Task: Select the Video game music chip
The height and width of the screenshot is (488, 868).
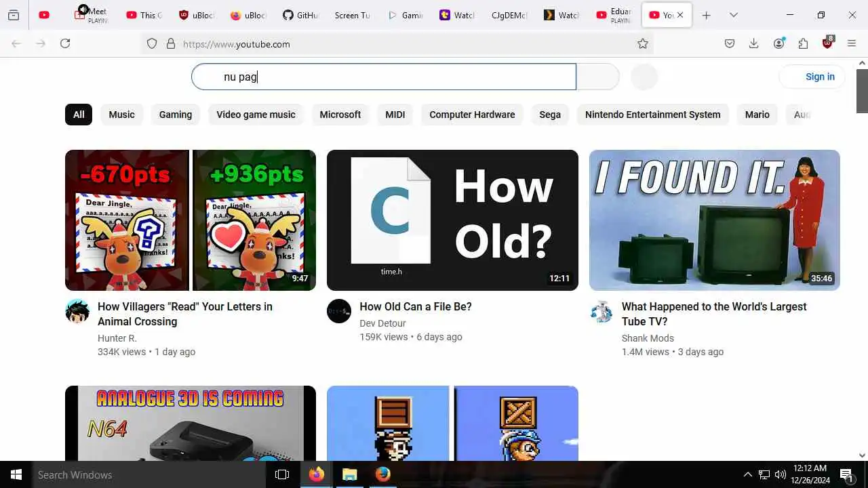Action: pos(256,115)
